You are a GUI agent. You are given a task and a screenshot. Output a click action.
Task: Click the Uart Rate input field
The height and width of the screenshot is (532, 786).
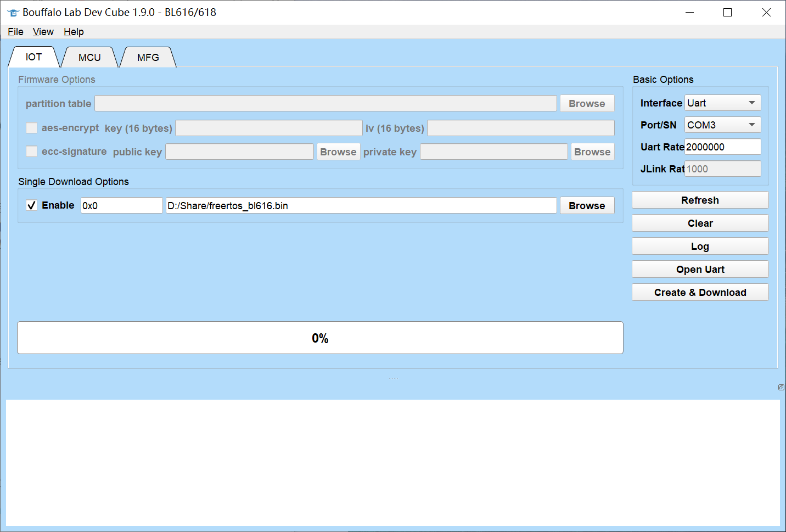[722, 147]
